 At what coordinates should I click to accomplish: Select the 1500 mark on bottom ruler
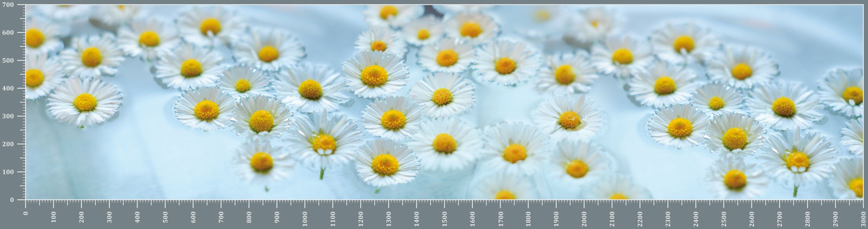tap(444, 218)
